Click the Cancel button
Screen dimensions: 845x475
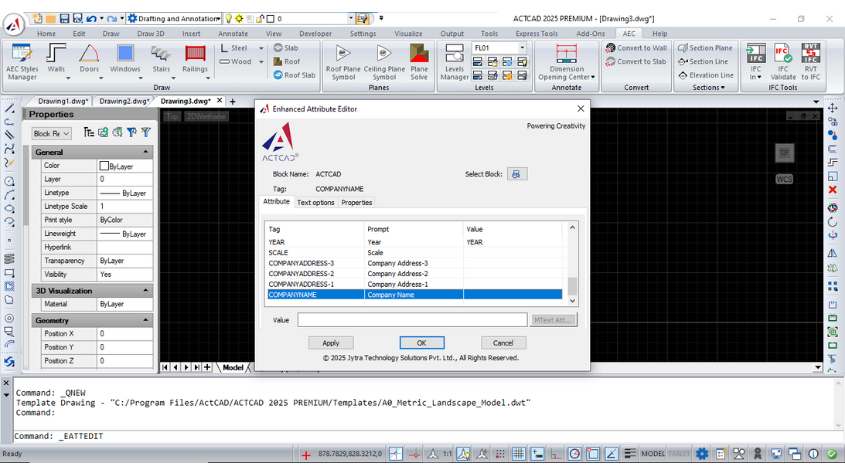click(x=503, y=343)
